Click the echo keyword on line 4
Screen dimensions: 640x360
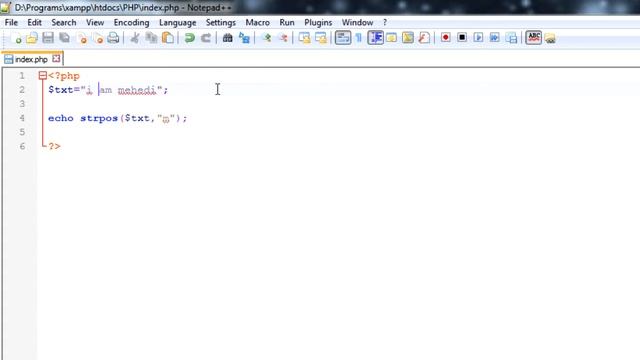pyautogui.click(x=61, y=118)
